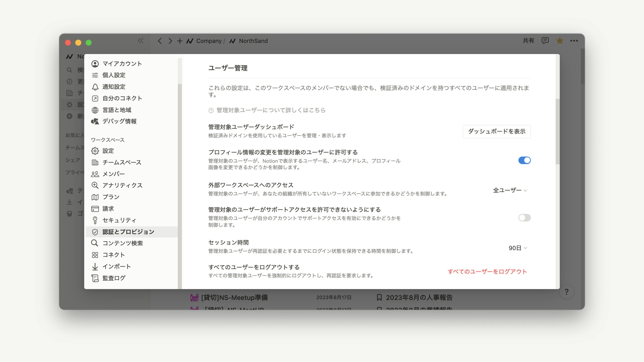644x362 pixels.
Task: Click ダッシュボードを表示 button
Action: (x=496, y=132)
